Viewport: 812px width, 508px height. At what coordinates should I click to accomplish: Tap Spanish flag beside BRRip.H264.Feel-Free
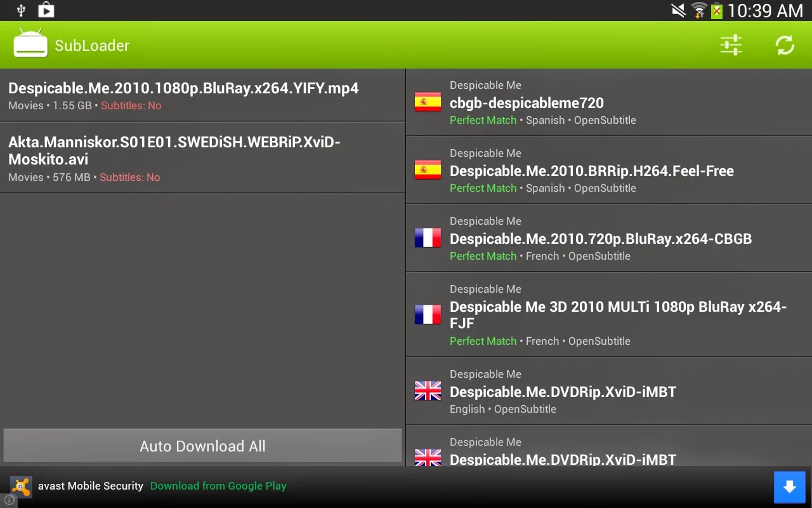428,170
